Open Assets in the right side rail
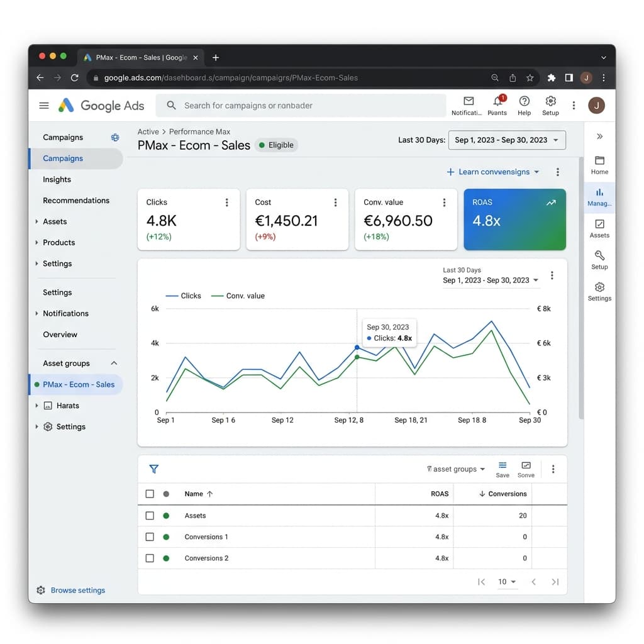Viewport: 644px width, 644px height. (599, 229)
